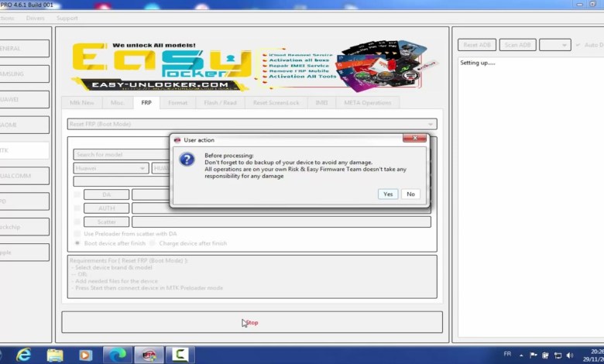This screenshot has height=364, width=604.
Task: Open the ADB device dropdown
Action: [554, 45]
